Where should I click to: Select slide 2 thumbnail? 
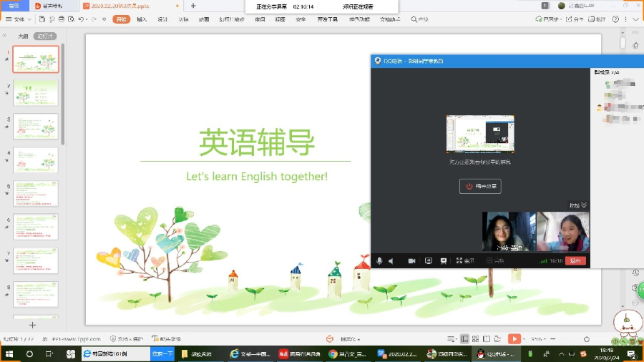pos(36,93)
